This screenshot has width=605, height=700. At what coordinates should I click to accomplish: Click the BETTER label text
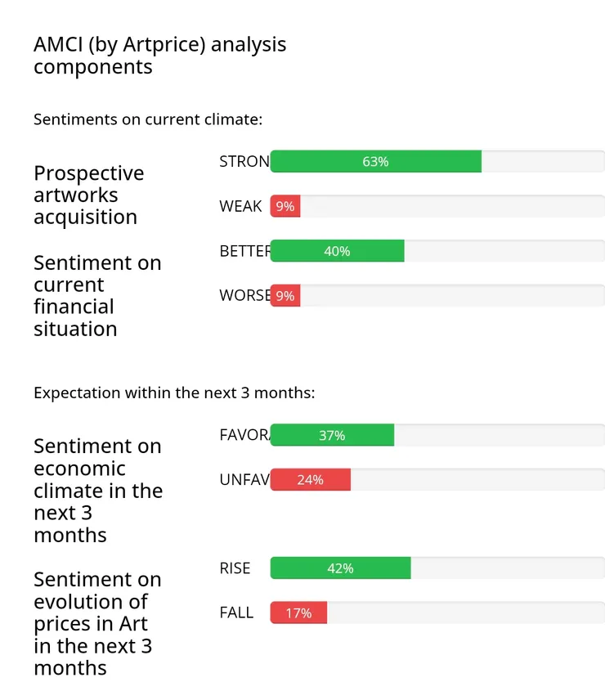[244, 251]
